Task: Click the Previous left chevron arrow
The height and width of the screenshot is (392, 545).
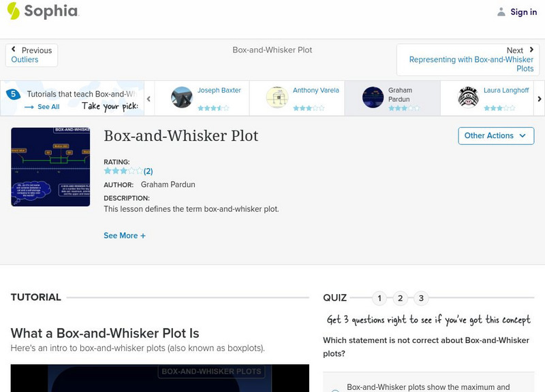Action: (x=14, y=49)
